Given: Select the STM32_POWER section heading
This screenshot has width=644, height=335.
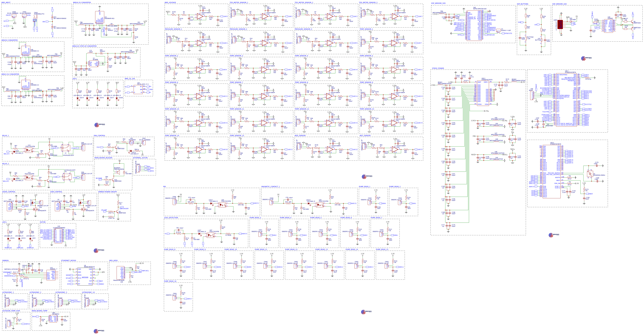Looking at the screenshot, I should (438, 68).
